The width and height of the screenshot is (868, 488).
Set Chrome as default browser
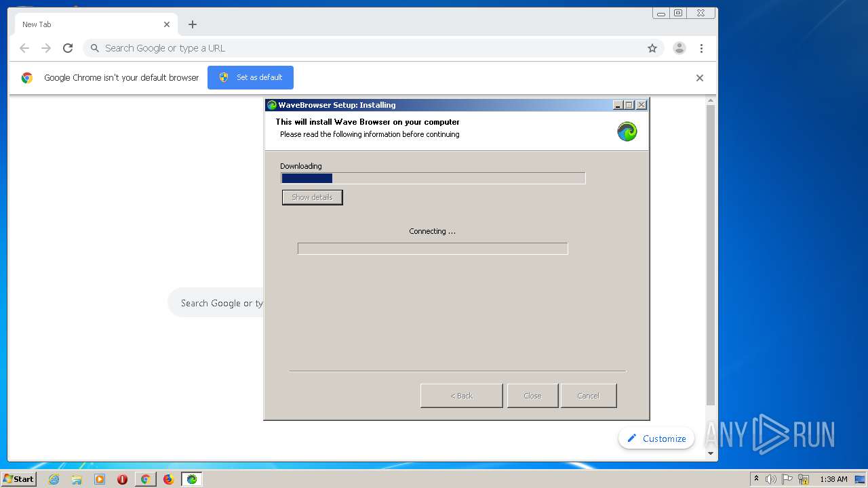tap(250, 77)
